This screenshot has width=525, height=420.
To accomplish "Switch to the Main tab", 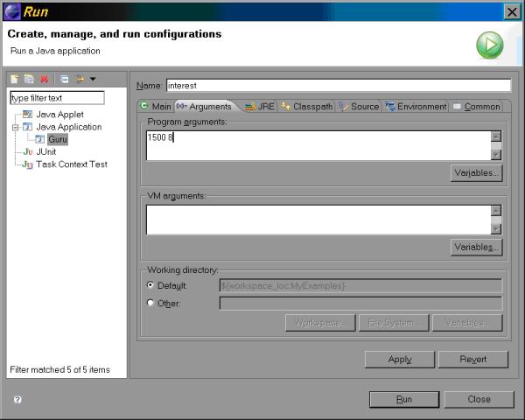I will click(x=156, y=106).
